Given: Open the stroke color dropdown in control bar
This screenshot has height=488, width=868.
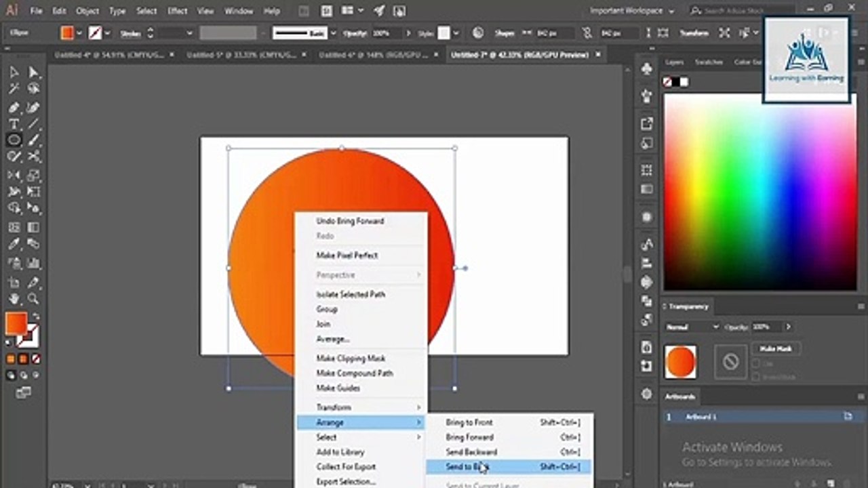Looking at the screenshot, I should pos(107,33).
